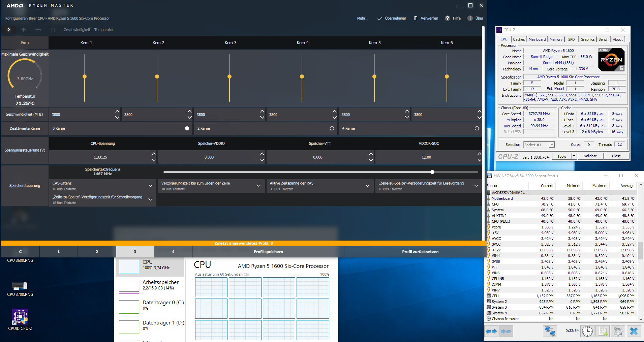Open Zeile-zu-Spalte Lesevorgang delay dropdown
Viewport: 644px width, 342px height.
click(476, 186)
